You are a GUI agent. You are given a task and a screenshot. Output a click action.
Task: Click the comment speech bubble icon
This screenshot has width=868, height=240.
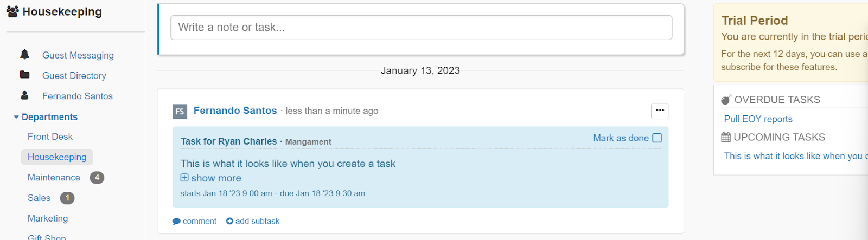pos(176,221)
